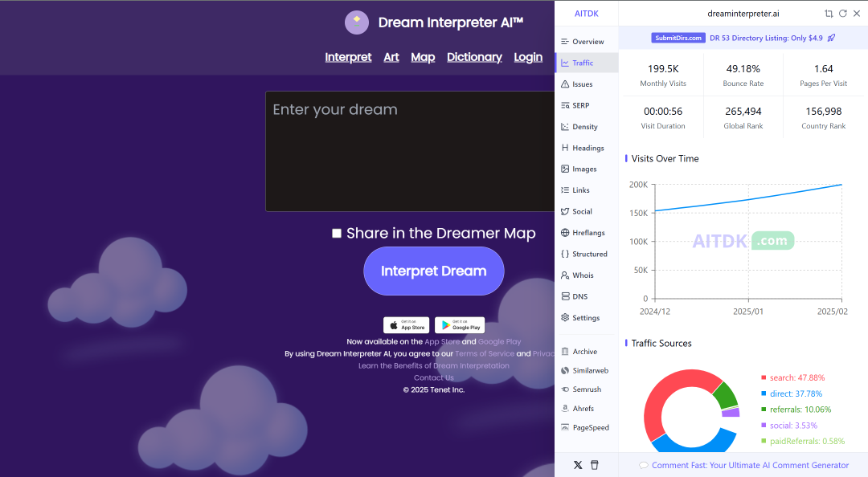
Task: Click the dreaminterpreter.ai domain title
Action: click(x=743, y=14)
